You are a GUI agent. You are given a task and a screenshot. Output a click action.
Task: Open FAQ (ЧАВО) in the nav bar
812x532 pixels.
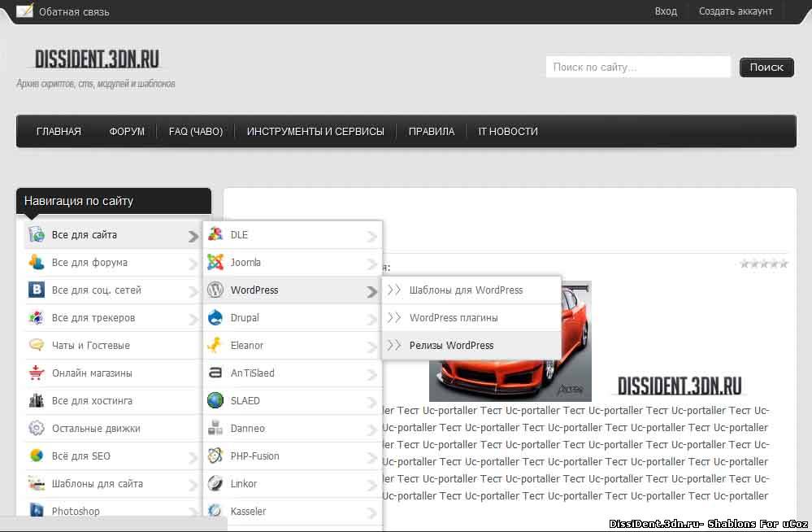coord(196,131)
